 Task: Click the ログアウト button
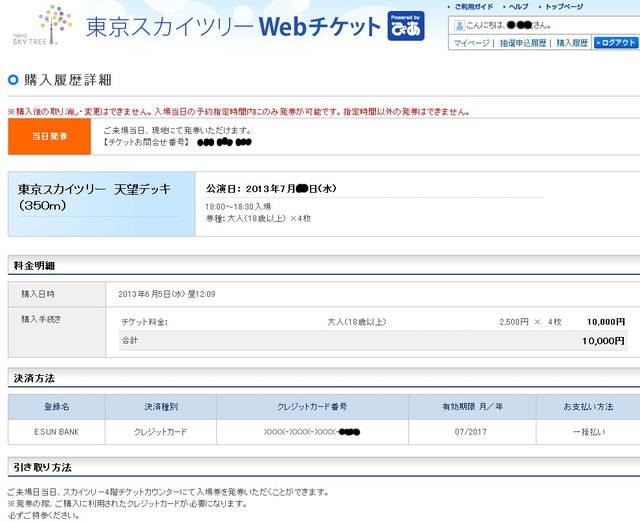point(616,42)
